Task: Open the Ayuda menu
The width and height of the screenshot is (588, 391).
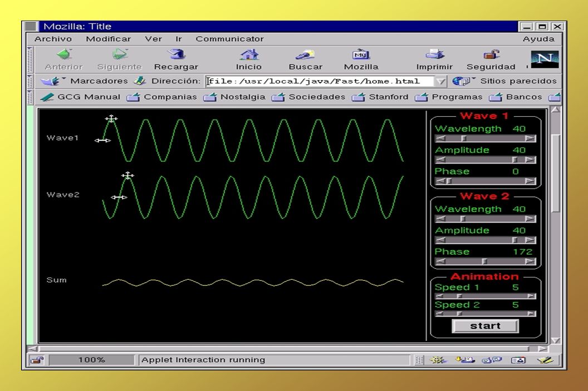Action: [538, 39]
